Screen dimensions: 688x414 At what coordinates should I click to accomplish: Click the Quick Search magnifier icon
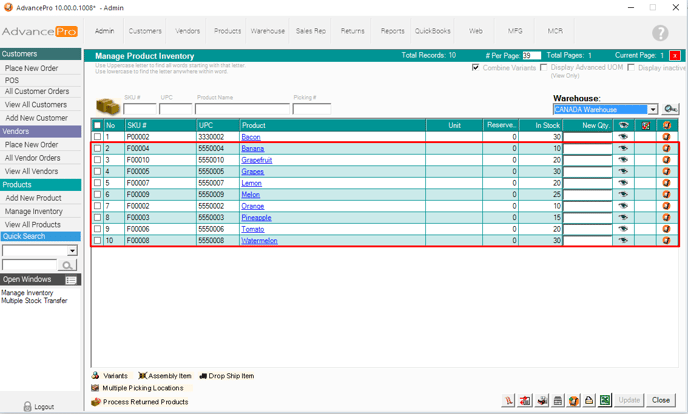[68, 265]
